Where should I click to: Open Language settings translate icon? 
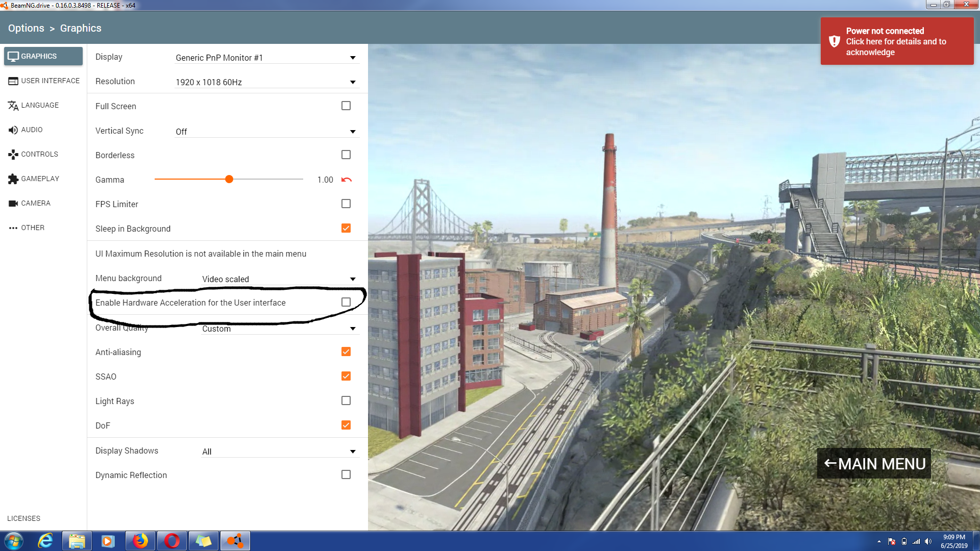pos(13,106)
